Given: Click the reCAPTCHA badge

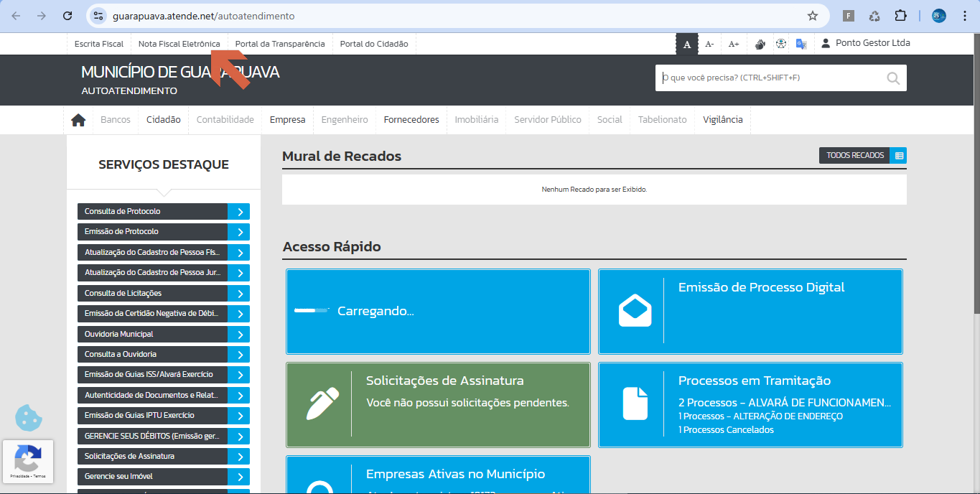Looking at the screenshot, I should click(28, 461).
